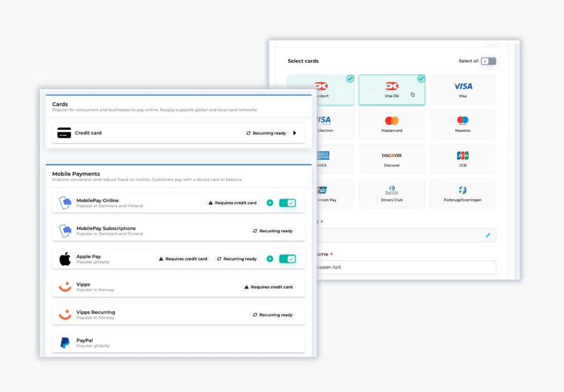Viewport: 564px width, 392px height.
Task: Click the Vipps logo
Action: coord(65,287)
